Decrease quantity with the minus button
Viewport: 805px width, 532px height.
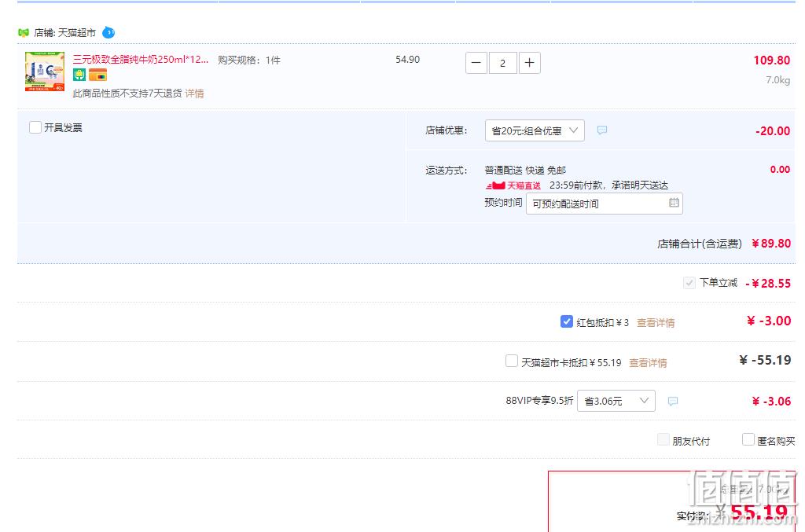pos(476,63)
